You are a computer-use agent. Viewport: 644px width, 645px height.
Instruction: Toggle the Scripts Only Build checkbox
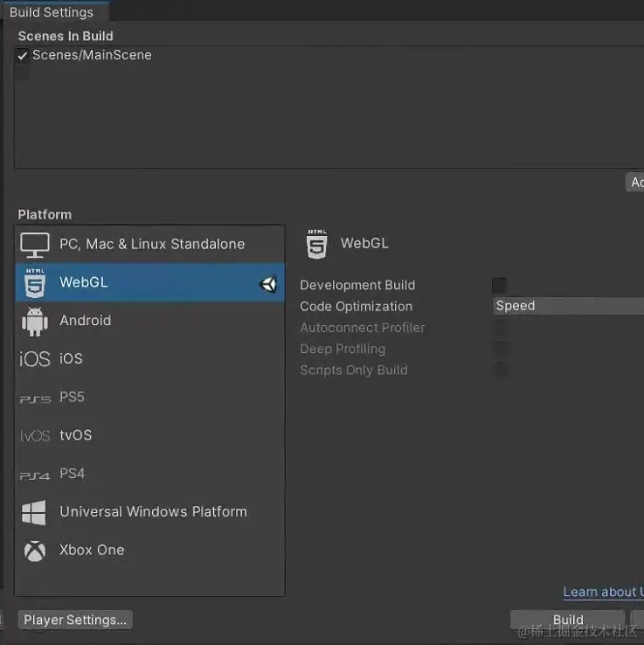500,370
